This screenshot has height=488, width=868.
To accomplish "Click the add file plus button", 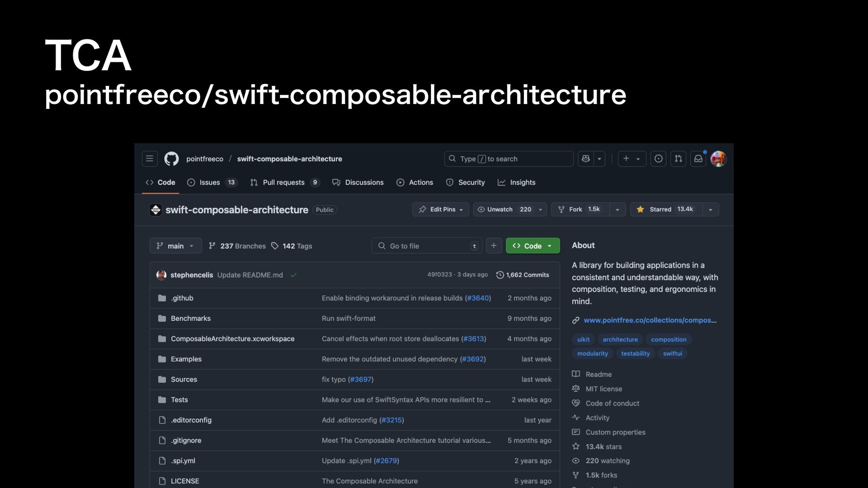I will tap(494, 246).
